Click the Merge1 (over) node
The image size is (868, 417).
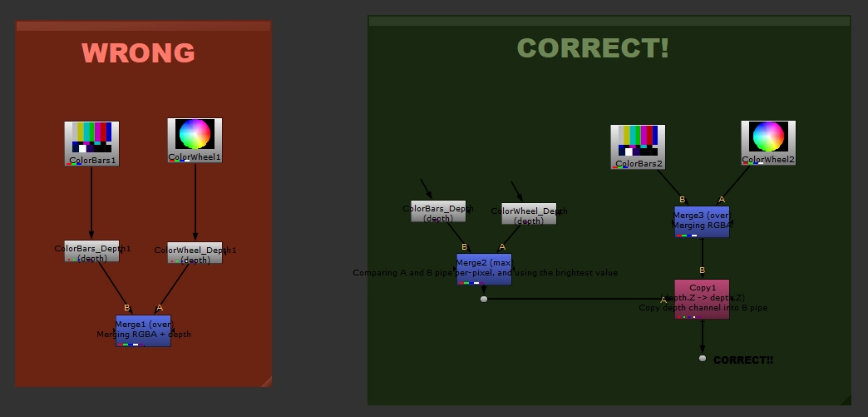[x=143, y=330]
